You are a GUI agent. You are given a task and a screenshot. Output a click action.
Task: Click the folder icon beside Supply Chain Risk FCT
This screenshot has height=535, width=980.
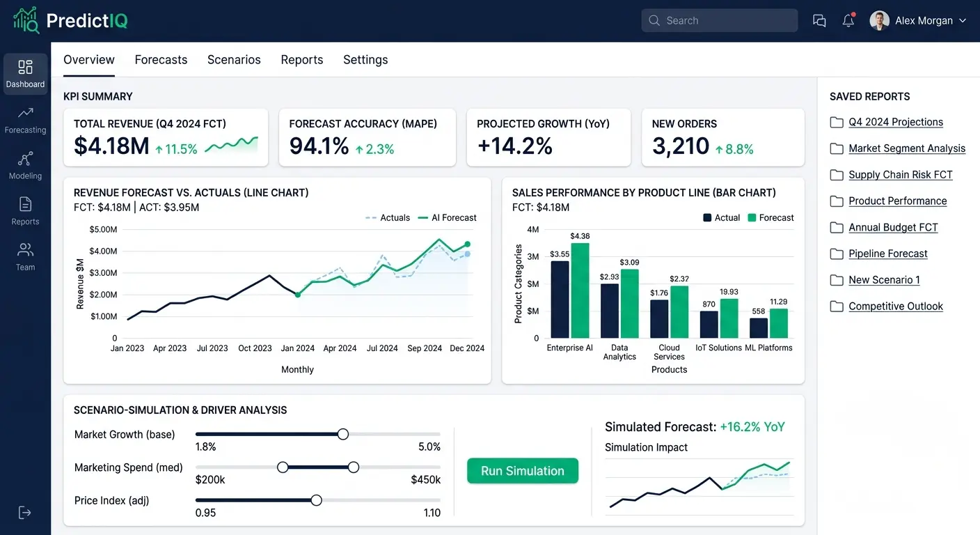pyautogui.click(x=837, y=176)
